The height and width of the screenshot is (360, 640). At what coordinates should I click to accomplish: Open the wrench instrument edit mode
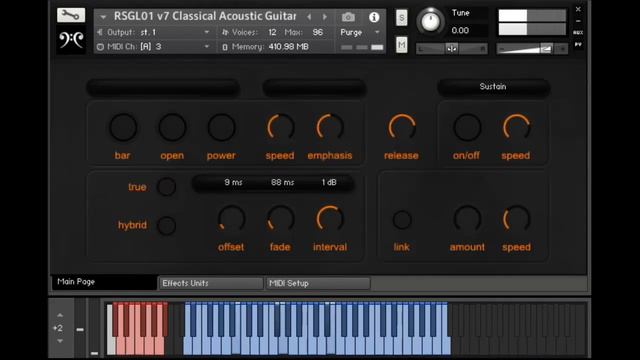pyautogui.click(x=71, y=16)
